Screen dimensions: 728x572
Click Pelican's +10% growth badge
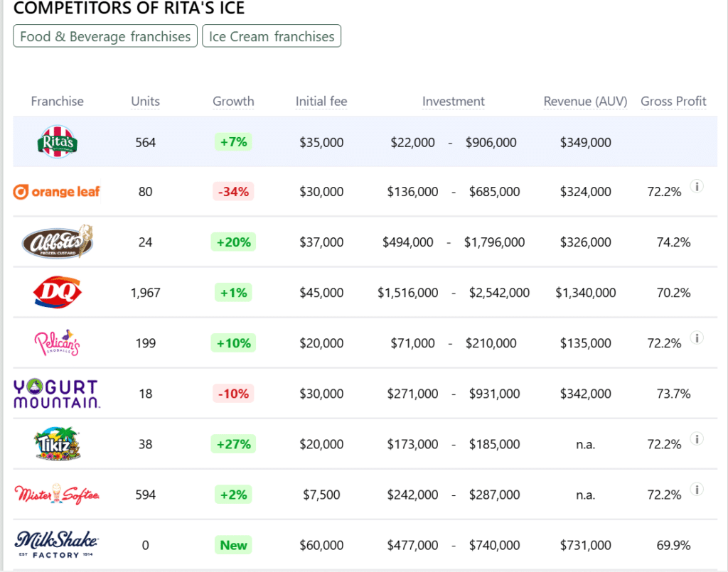(233, 342)
